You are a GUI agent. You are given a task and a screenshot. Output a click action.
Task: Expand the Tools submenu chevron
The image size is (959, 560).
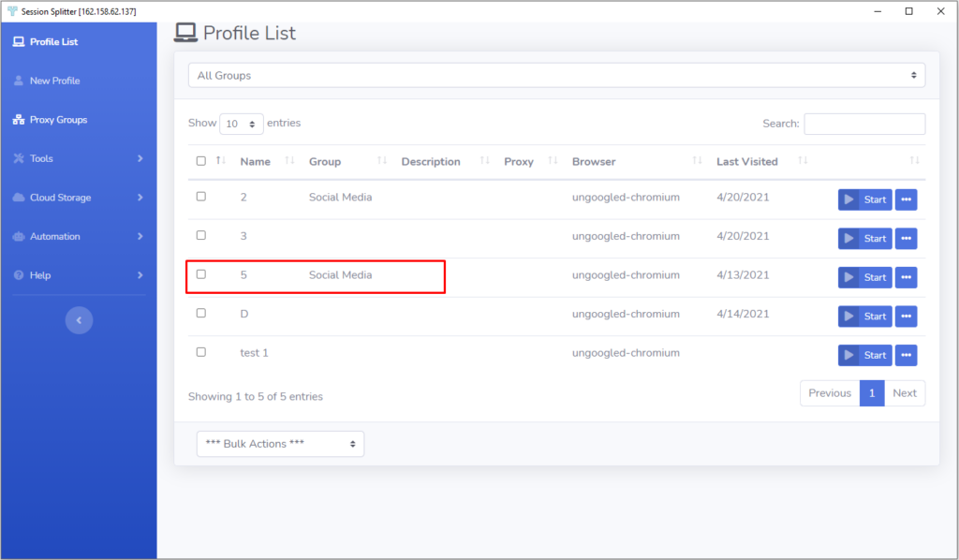[140, 158]
